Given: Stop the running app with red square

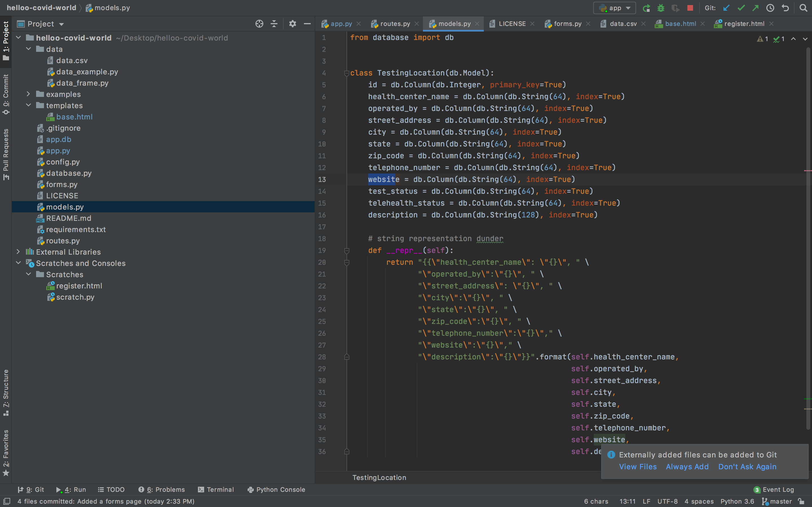Looking at the screenshot, I should pyautogui.click(x=690, y=8).
